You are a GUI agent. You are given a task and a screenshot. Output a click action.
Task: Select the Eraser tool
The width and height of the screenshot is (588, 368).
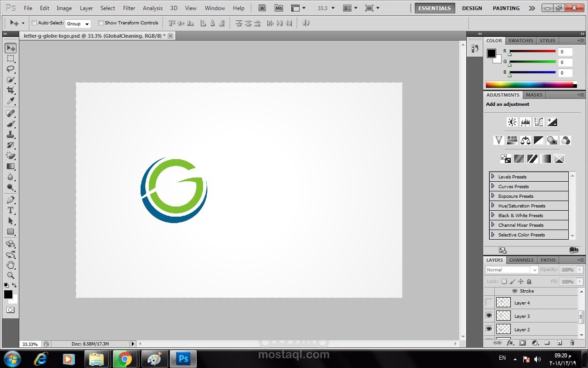(11, 155)
